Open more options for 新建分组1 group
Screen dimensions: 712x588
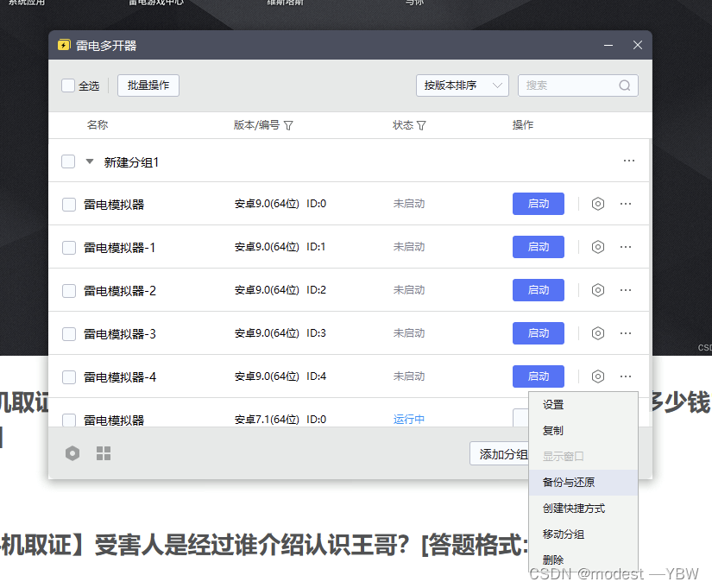coord(629,161)
